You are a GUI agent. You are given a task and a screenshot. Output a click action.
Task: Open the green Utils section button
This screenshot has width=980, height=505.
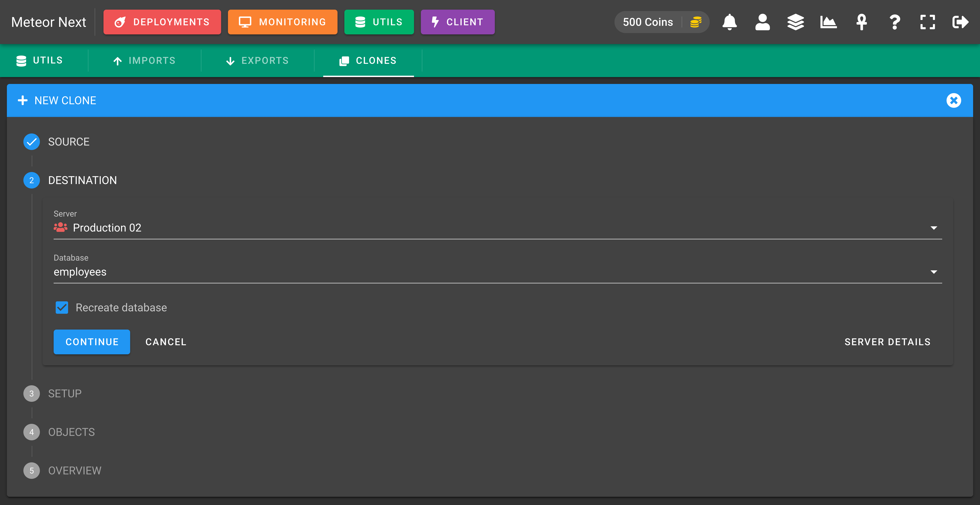[379, 22]
